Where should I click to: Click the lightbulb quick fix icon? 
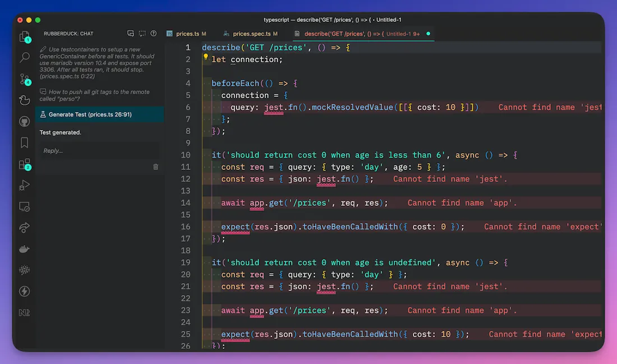206,57
